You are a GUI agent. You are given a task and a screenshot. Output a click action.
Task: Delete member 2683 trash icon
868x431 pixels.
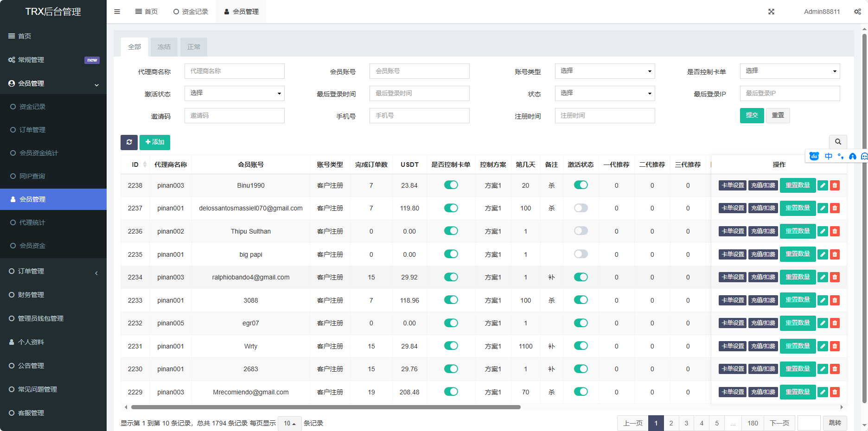(x=835, y=369)
